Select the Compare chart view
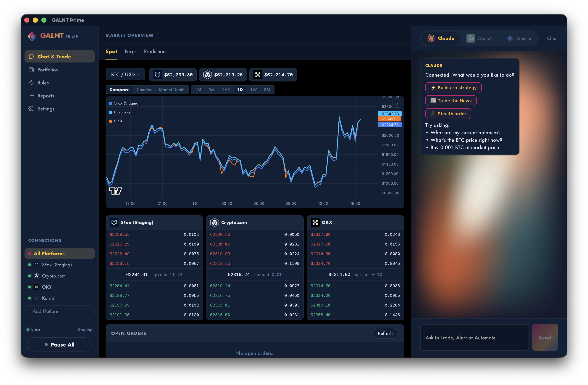The width and height of the screenshot is (588, 385). coord(119,89)
